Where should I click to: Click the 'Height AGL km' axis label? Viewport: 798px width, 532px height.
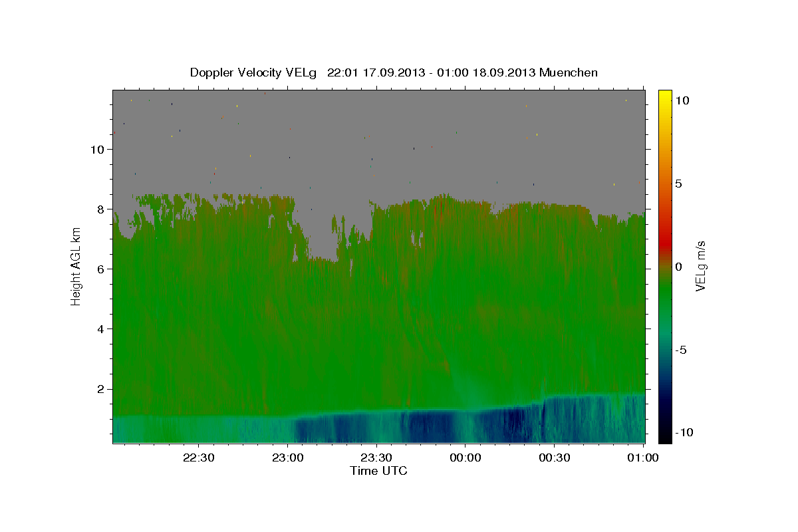[76, 266]
